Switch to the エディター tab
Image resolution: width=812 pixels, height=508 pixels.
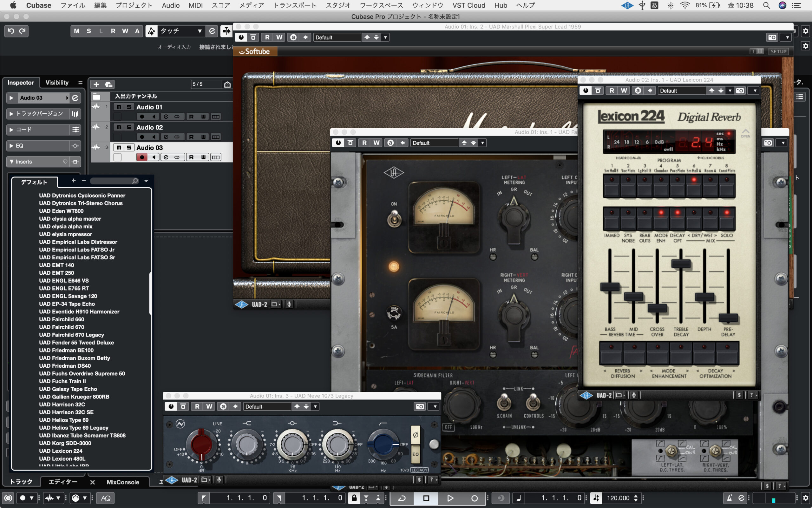63,482
